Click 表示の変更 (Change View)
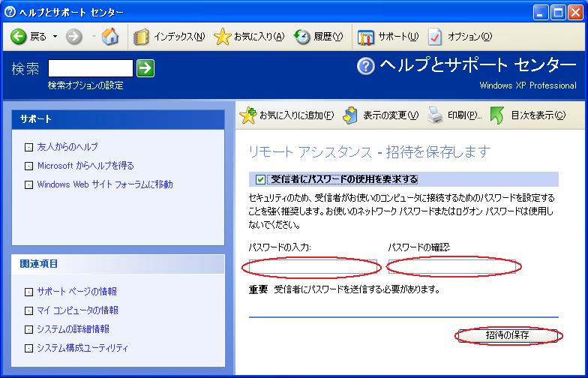The image size is (588, 378). pyautogui.click(x=351, y=115)
